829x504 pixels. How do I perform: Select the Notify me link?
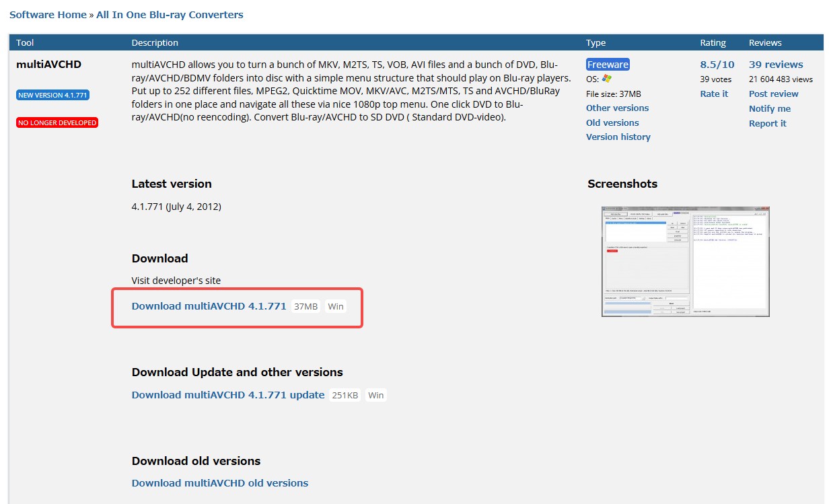[x=770, y=108]
